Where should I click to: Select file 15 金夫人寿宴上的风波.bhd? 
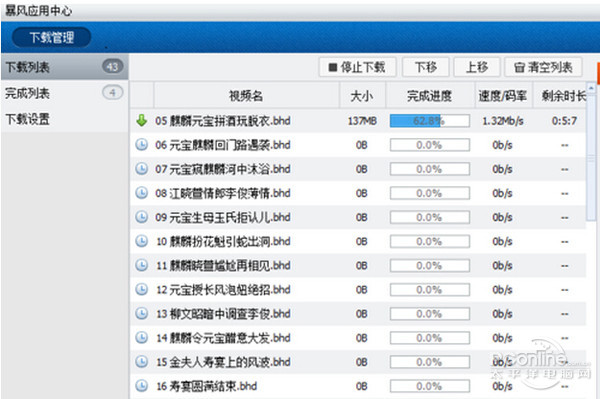(x=223, y=362)
